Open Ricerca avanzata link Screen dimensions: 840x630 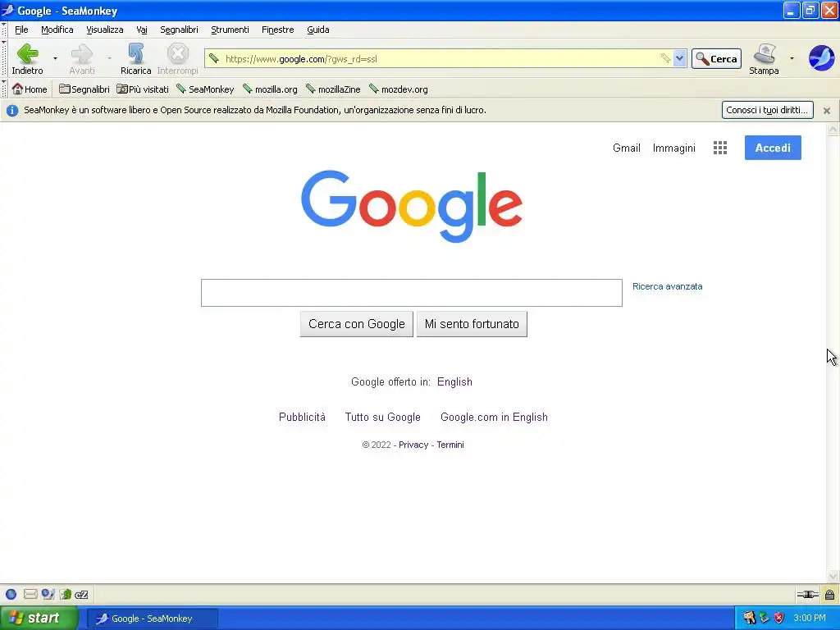point(667,286)
